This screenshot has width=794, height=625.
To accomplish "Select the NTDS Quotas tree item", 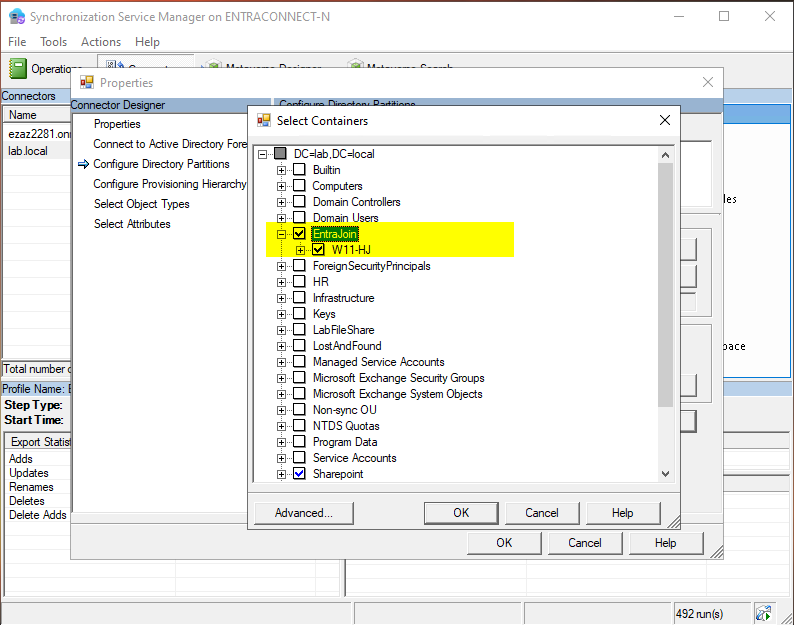I will pyautogui.click(x=346, y=426).
